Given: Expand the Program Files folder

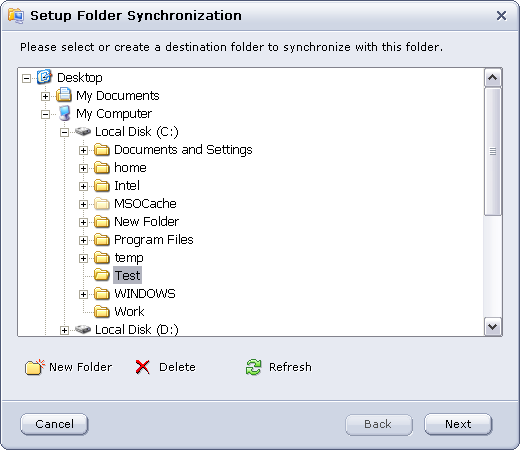Looking at the screenshot, I should 83,240.
